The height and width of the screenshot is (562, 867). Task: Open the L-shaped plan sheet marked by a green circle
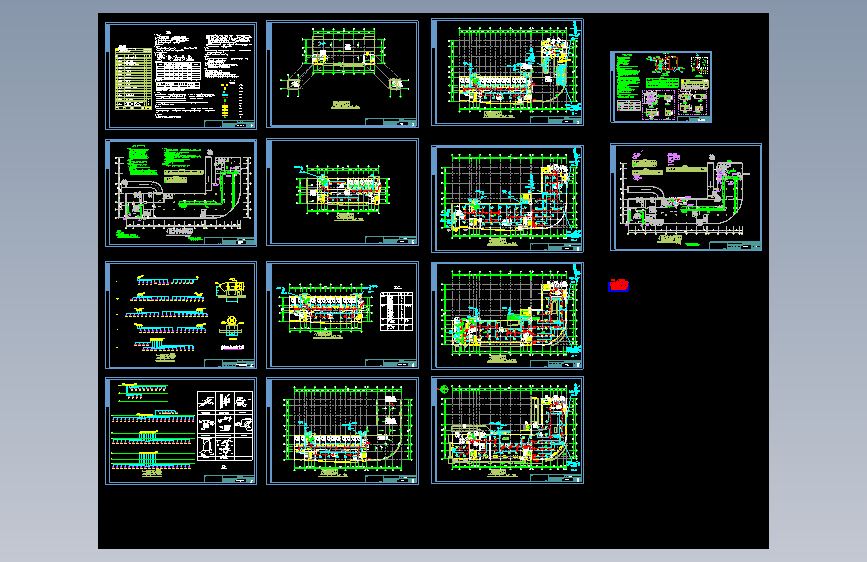tap(507, 430)
